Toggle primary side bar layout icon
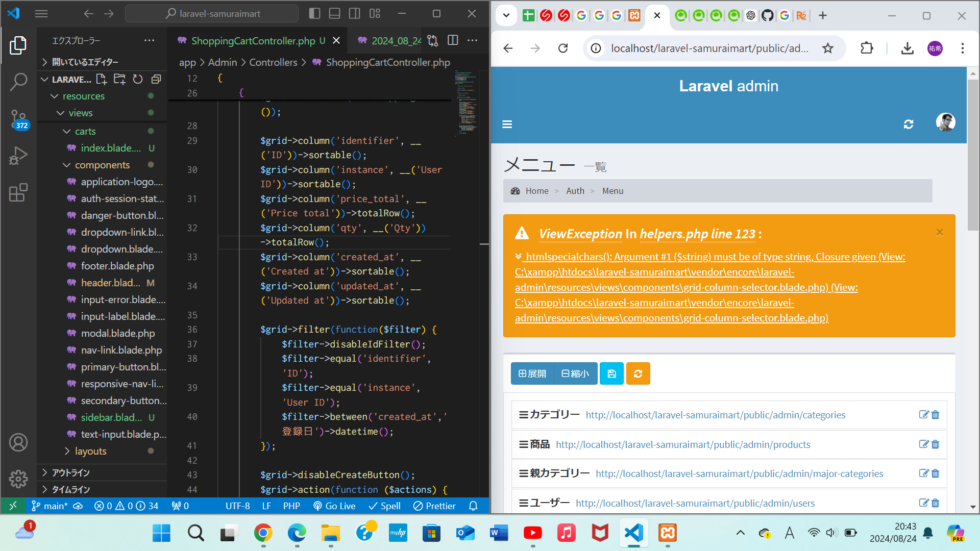This screenshot has height=551, width=980. click(315, 13)
